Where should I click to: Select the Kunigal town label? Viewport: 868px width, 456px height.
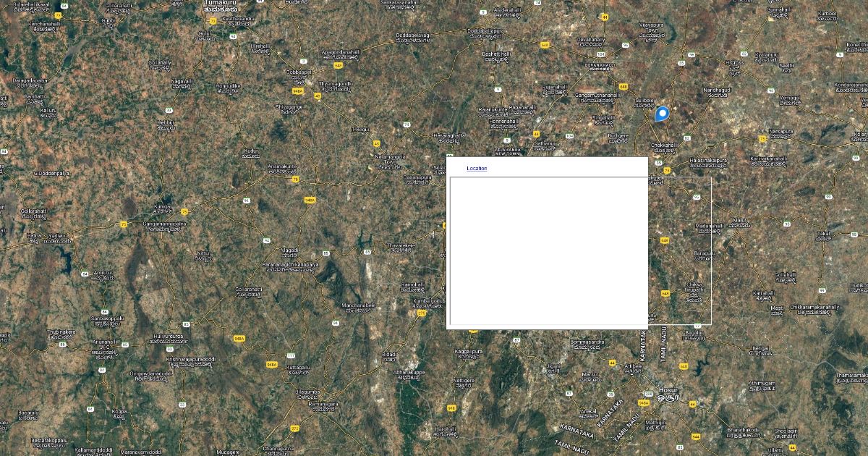[x=163, y=208]
